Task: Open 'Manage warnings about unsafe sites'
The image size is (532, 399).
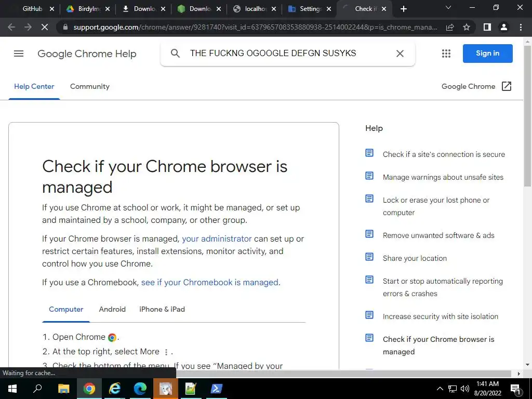Action: point(443,177)
